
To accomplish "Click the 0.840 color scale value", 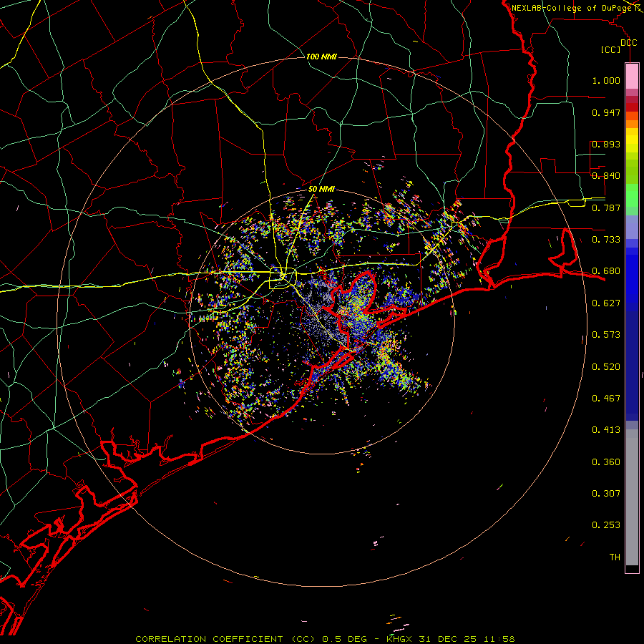I will [x=606, y=176].
